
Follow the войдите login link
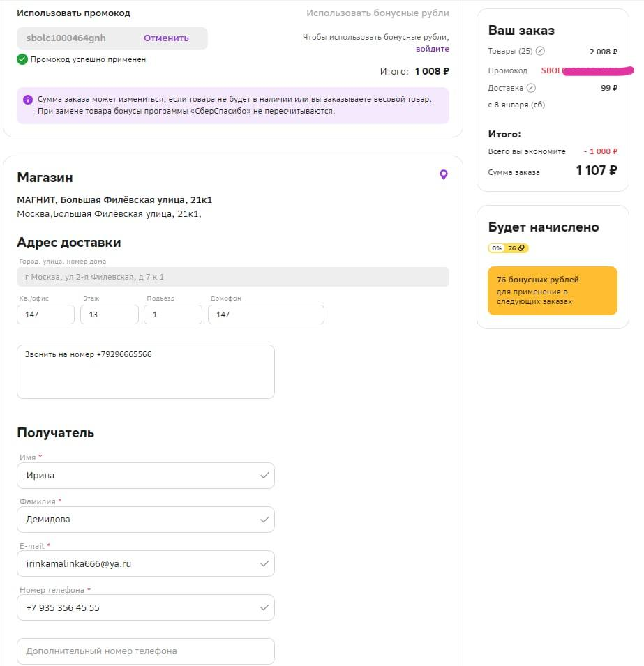pos(433,49)
